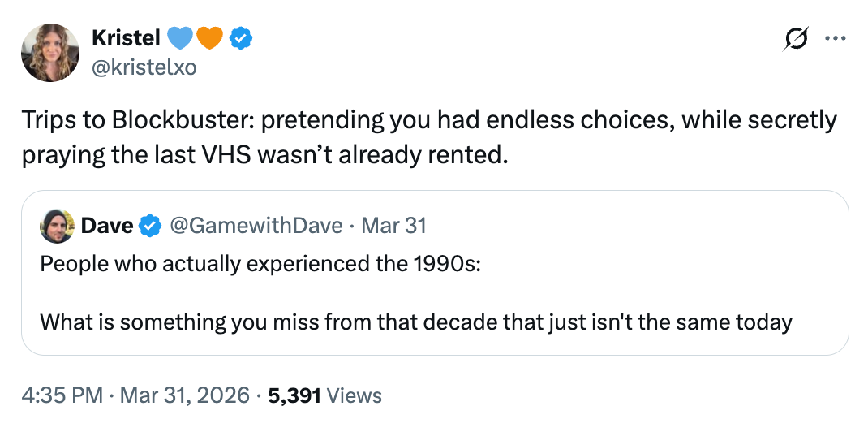
Task: Open the @GamewithDave handle
Action: point(256,225)
